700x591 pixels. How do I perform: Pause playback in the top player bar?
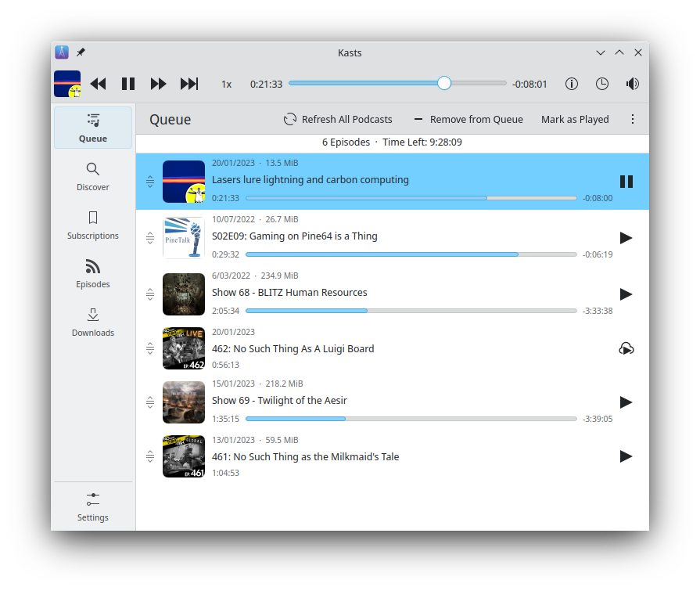(128, 84)
